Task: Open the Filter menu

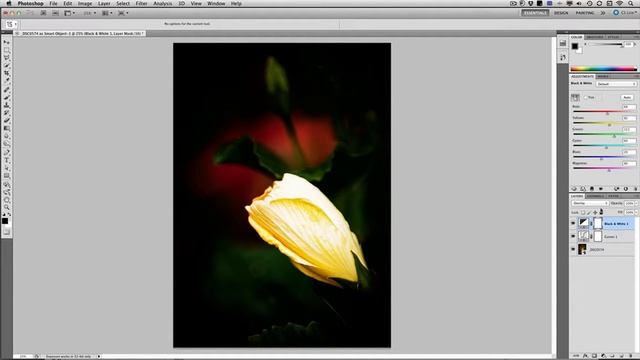Action: 141,3
